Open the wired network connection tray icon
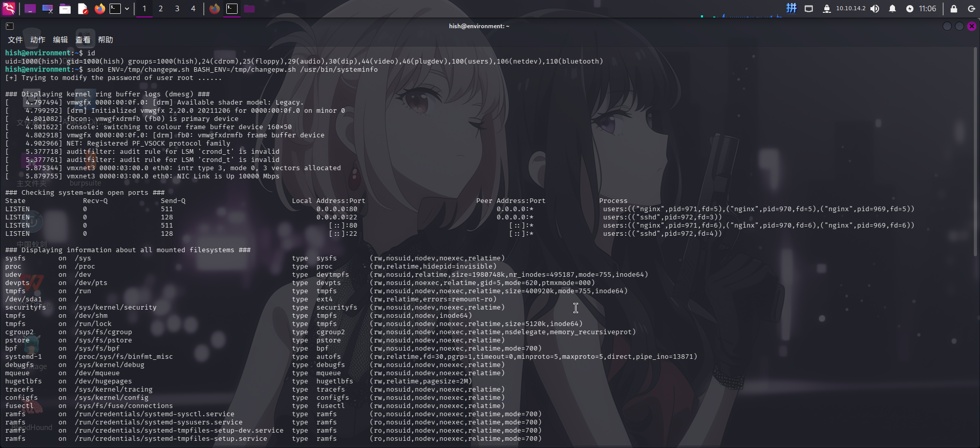Image resolution: width=980 pixels, height=448 pixels. click(809, 9)
